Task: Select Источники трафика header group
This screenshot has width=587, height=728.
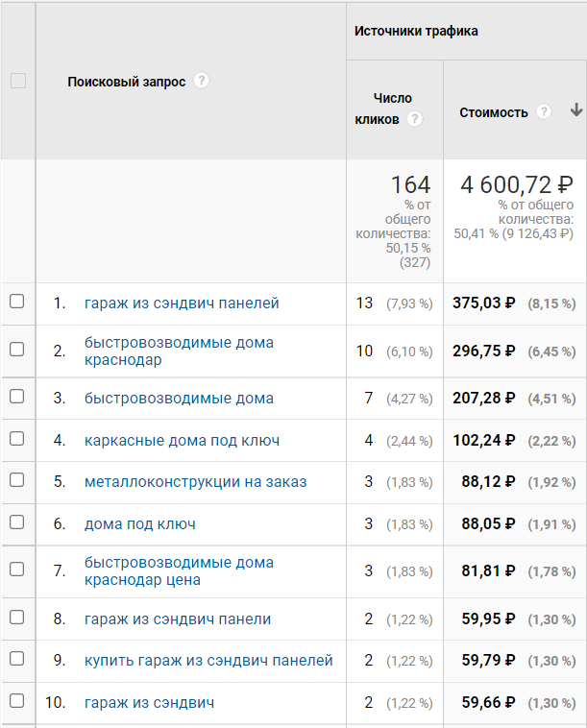Action: (x=416, y=31)
